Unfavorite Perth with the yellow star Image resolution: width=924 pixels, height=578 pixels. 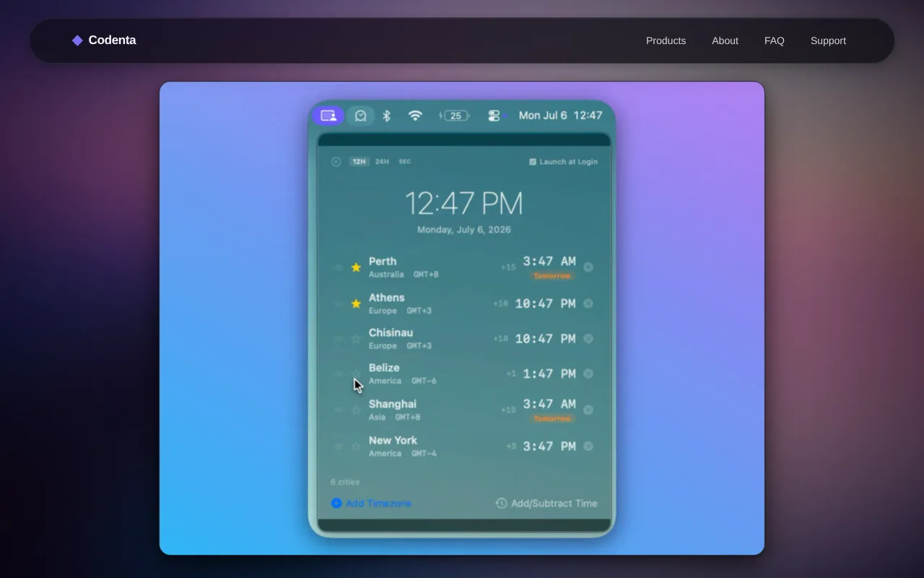[356, 267]
